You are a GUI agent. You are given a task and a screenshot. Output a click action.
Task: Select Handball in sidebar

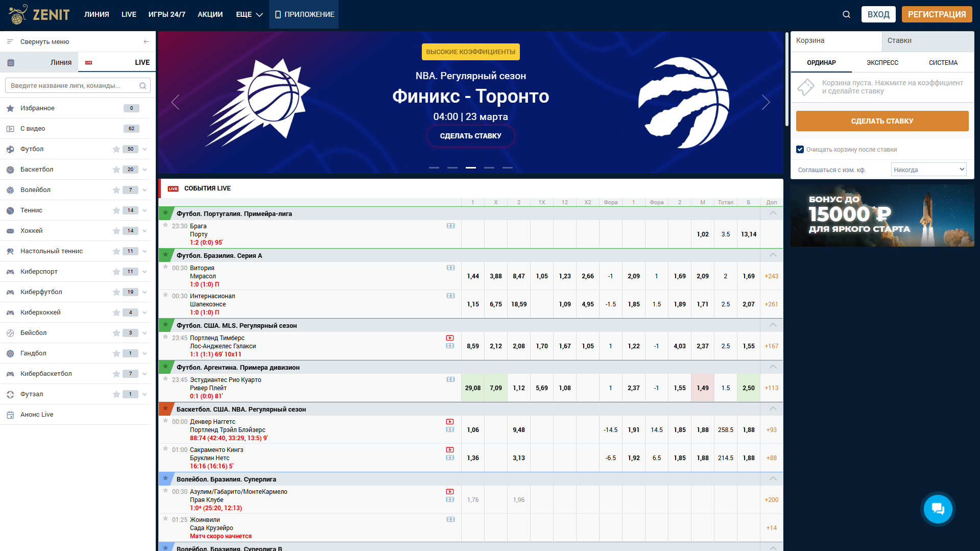tap(33, 353)
